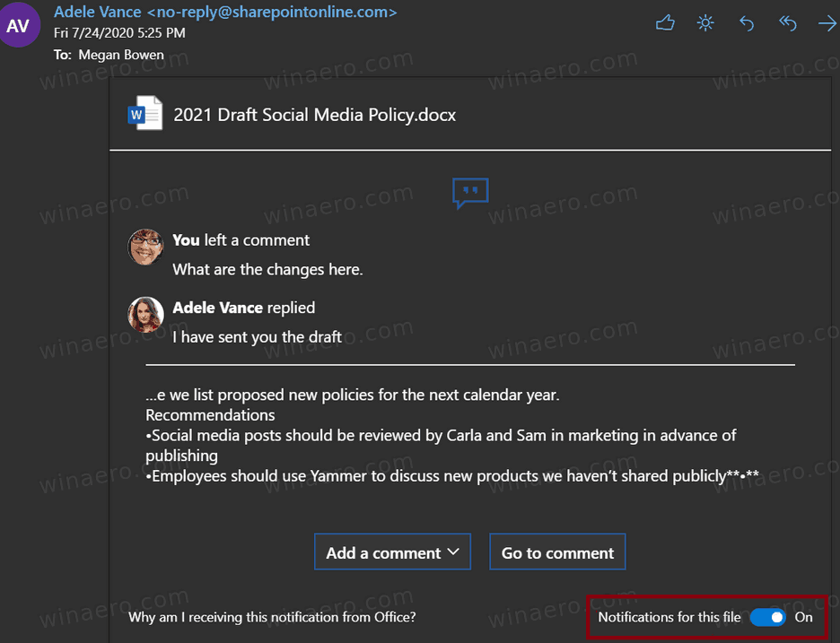Open 2021 Draft Social Media Policy.docx title
The image size is (840, 643).
pyautogui.click(x=315, y=115)
